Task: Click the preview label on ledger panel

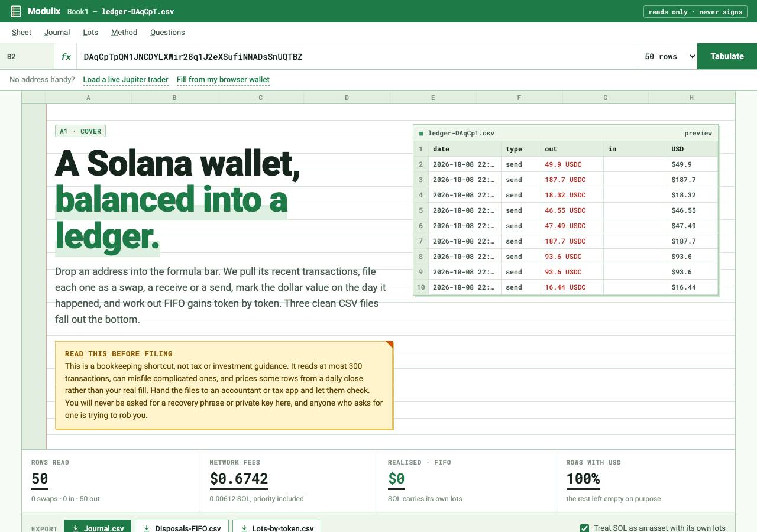Action: click(698, 134)
